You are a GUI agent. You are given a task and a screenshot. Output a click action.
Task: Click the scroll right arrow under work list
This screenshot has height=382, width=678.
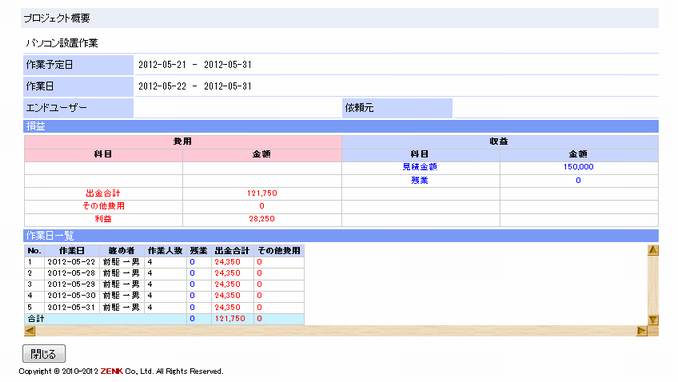pyautogui.click(x=642, y=331)
